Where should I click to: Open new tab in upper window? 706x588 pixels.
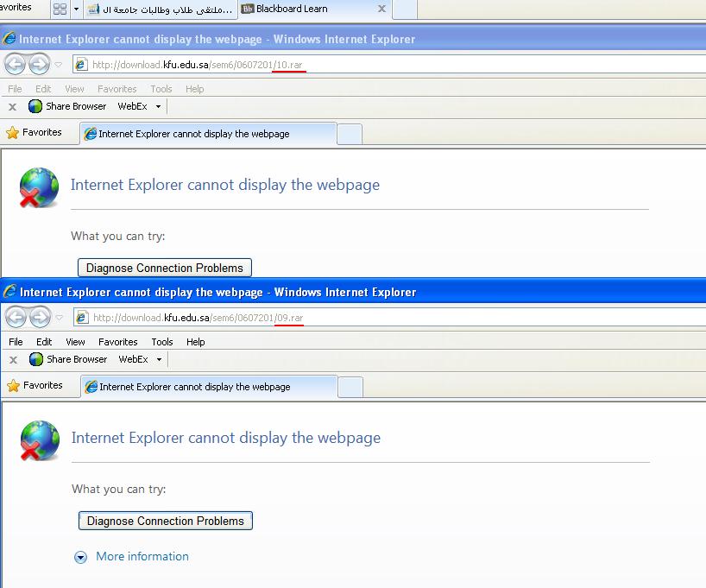point(350,135)
